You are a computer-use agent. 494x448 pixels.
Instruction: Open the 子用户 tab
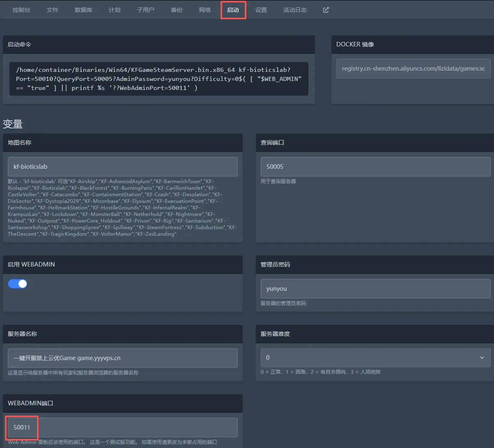tap(145, 10)
